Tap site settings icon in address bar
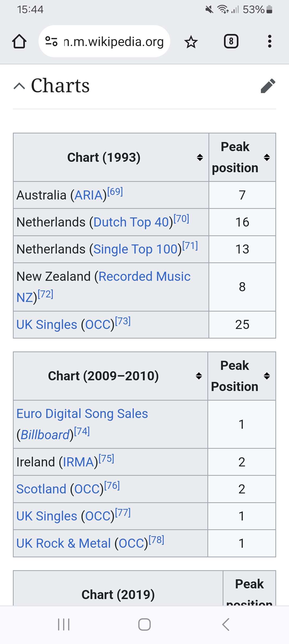Screen dimensions: 289x644 click(x=51, y=41)
